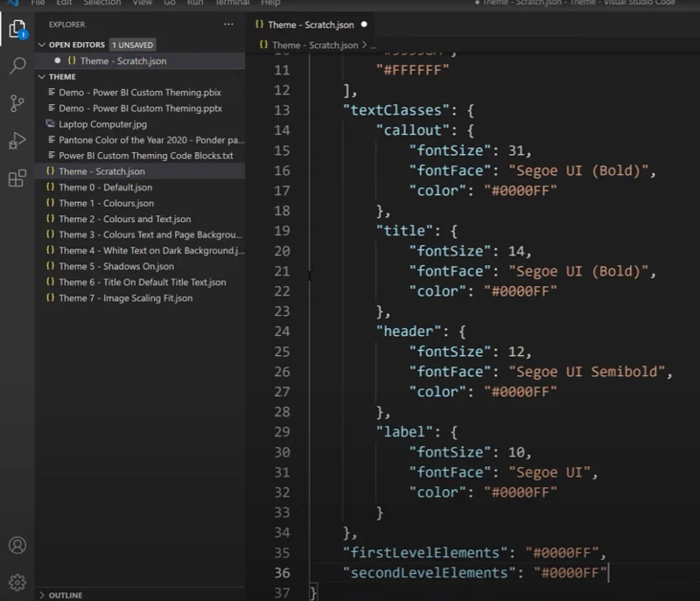The height and width of the screenshot is (601, 700).
Task: Open Theme 5 - Shadows On.json
Action: pos(140,266)
